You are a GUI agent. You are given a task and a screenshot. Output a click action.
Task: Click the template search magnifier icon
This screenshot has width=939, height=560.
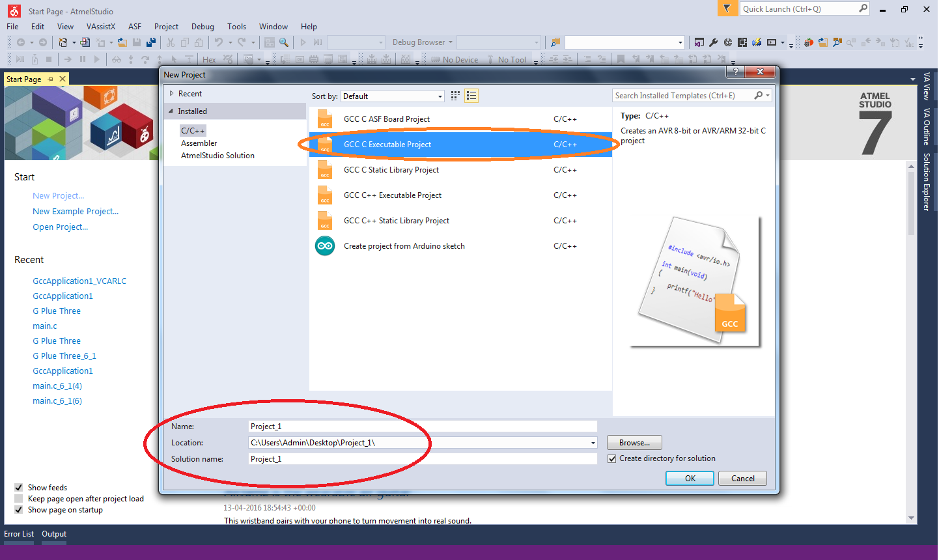[758, 96]
